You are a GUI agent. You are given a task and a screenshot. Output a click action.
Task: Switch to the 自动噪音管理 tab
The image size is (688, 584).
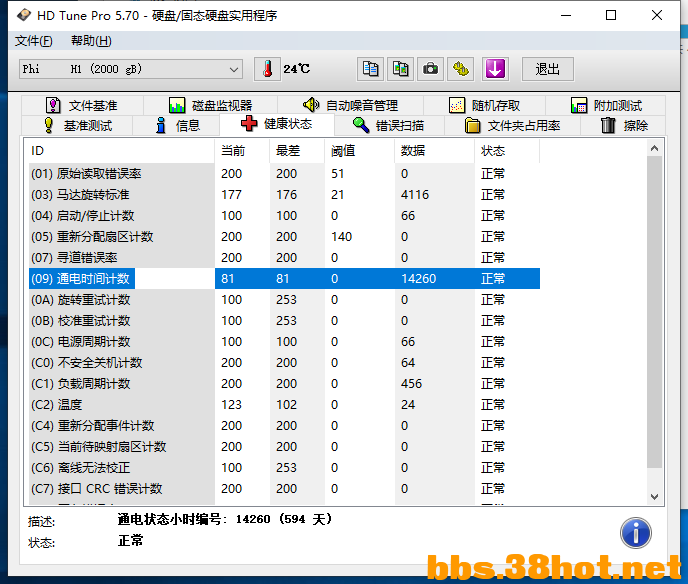click(x=350, y=105)
